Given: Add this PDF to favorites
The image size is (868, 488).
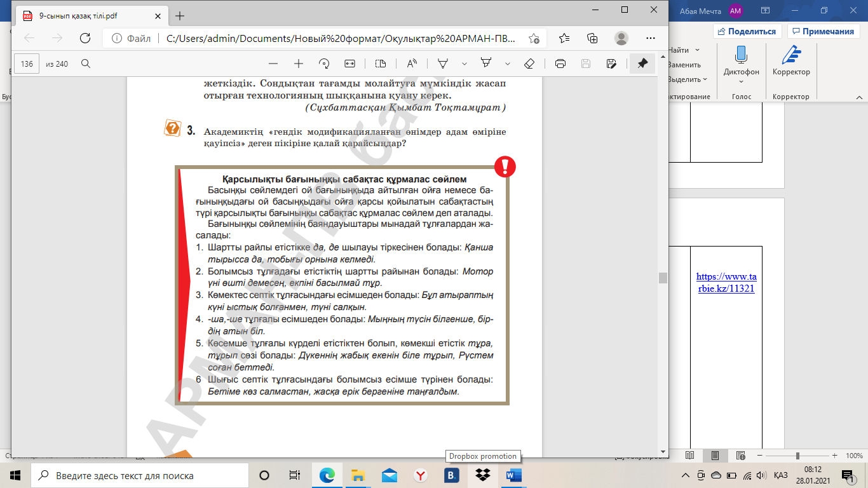Looking at the screenshot, I should pyautogui.click(x=534, y=38).
